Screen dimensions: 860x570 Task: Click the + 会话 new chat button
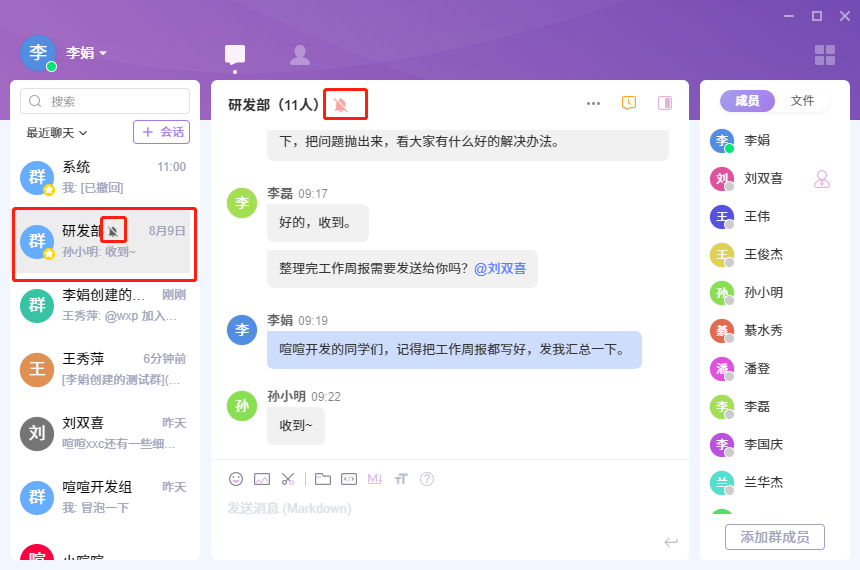click(161, 132)
